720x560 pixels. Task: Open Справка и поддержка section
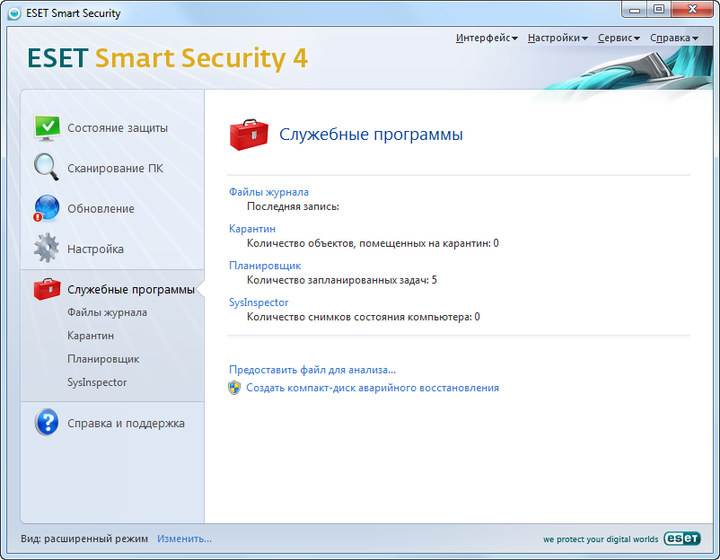126,423
